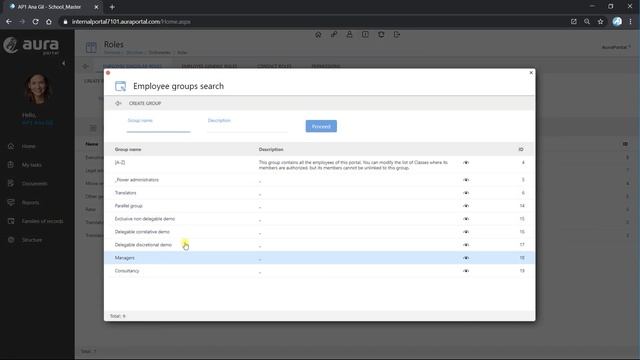This screenshot has width=640, height=360.
Task: Go back in browser history
Action: click(x=9, y=22)
